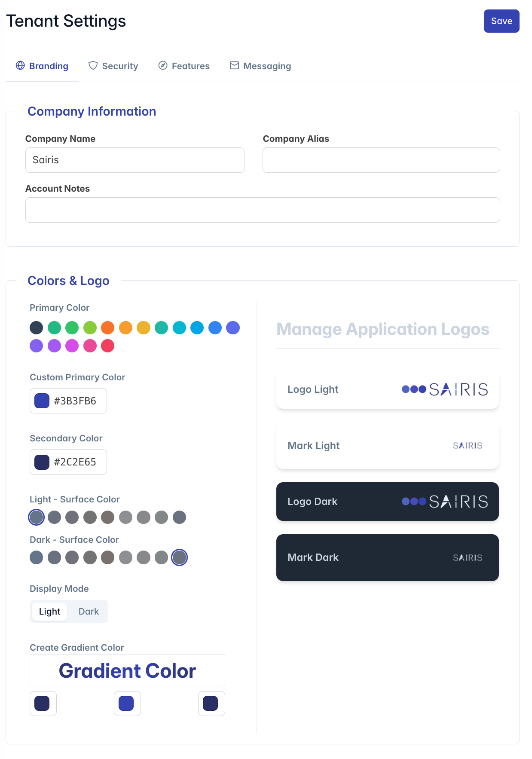
Task: Switch to the Features tab
Action: pyautogui.click(x=184, y=66)
